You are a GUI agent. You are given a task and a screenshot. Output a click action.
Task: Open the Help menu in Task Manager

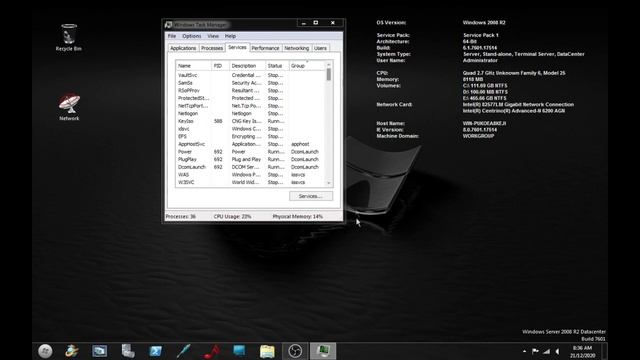click(x=230, y=36)
